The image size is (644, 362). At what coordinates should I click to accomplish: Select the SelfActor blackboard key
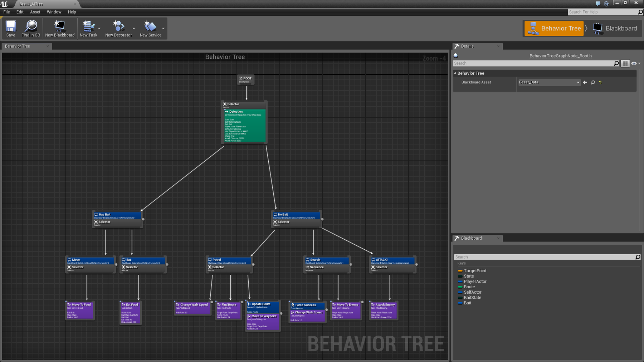coord(472,292)
